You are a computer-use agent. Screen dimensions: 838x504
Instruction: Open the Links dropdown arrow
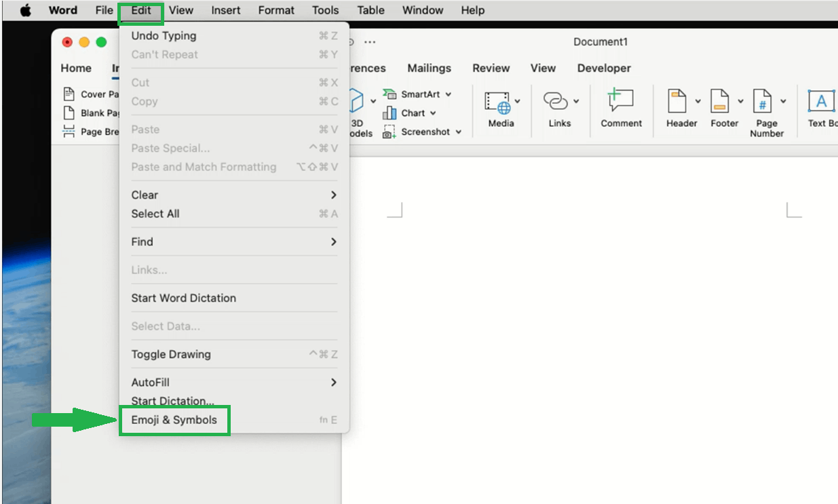pyautogui.click(x=576, y=101)
